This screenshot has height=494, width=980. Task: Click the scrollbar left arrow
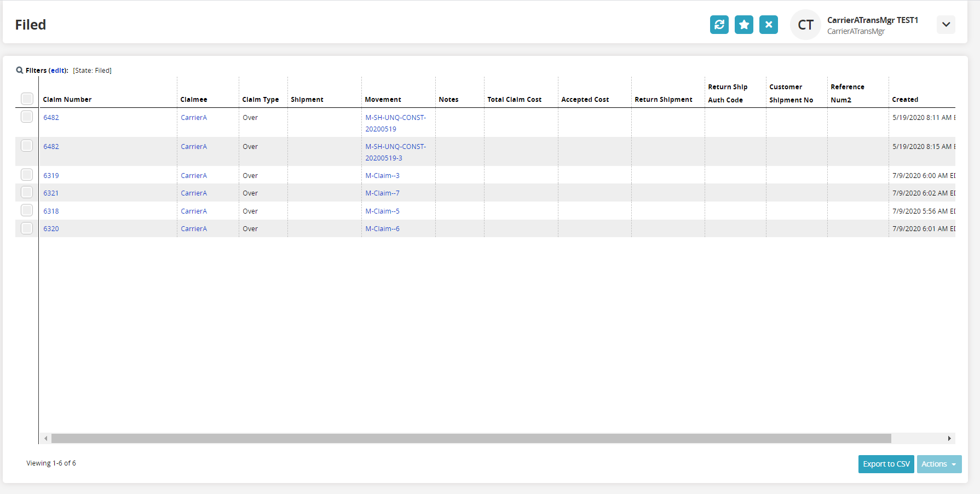(46, 438)
